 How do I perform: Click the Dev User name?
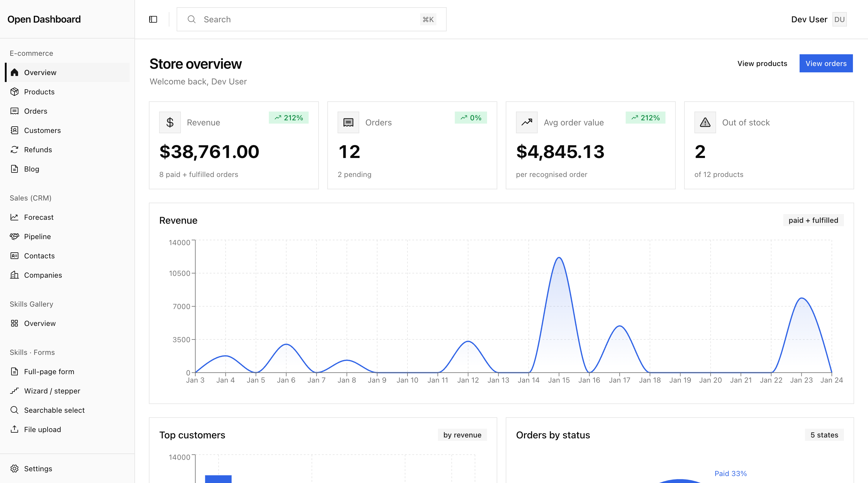tap(809, 19)
